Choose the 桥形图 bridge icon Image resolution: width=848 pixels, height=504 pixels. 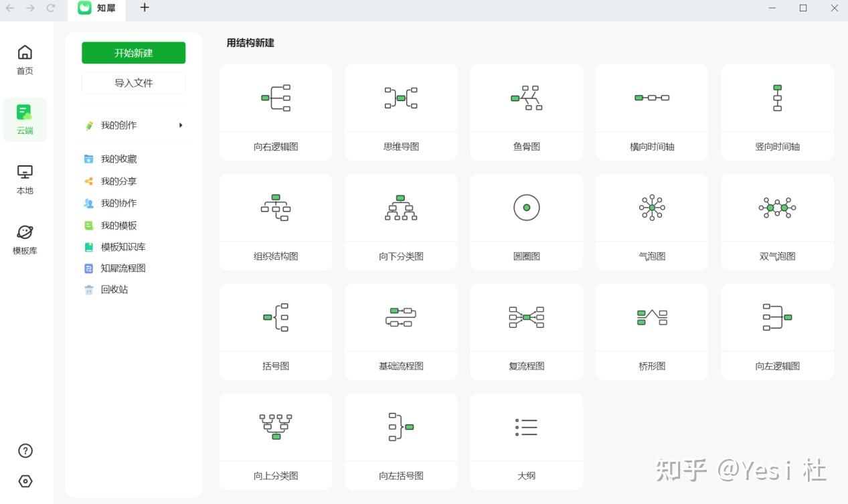tap(652, 317)
